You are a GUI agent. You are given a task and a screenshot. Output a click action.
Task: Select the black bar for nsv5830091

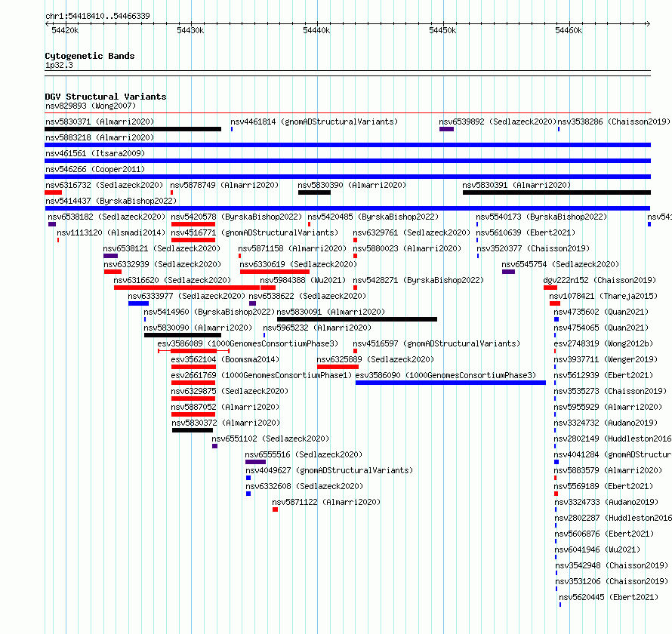[357, 319]
